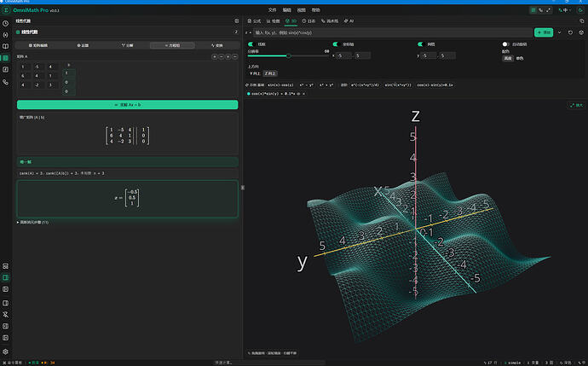The width and height of the screenshot is (588, 366).
Task: Open settings gear at sidebar bottom
Action: 6,352
